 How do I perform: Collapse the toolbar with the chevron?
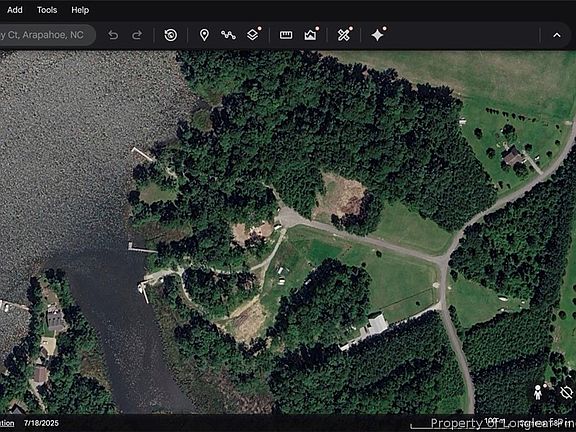click(557, 35)
